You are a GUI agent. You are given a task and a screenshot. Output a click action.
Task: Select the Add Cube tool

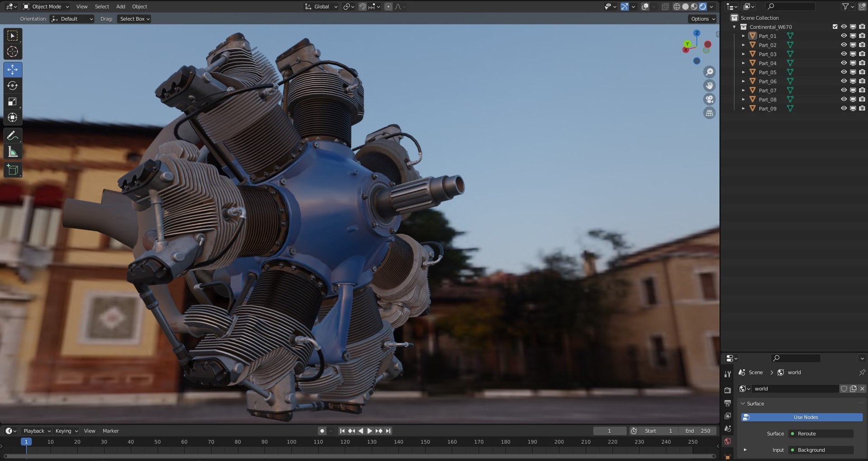pos(13,170)
